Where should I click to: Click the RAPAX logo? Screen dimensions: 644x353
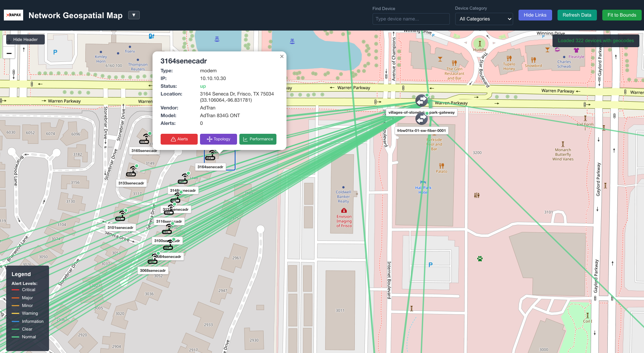(14, 15)
